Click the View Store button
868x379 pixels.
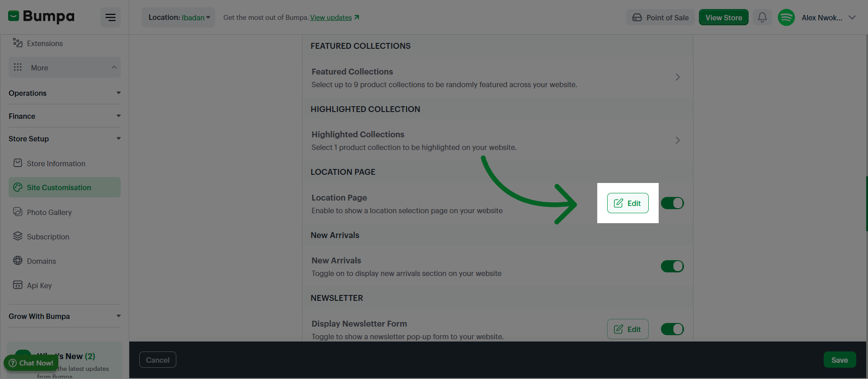click(723, 18)
